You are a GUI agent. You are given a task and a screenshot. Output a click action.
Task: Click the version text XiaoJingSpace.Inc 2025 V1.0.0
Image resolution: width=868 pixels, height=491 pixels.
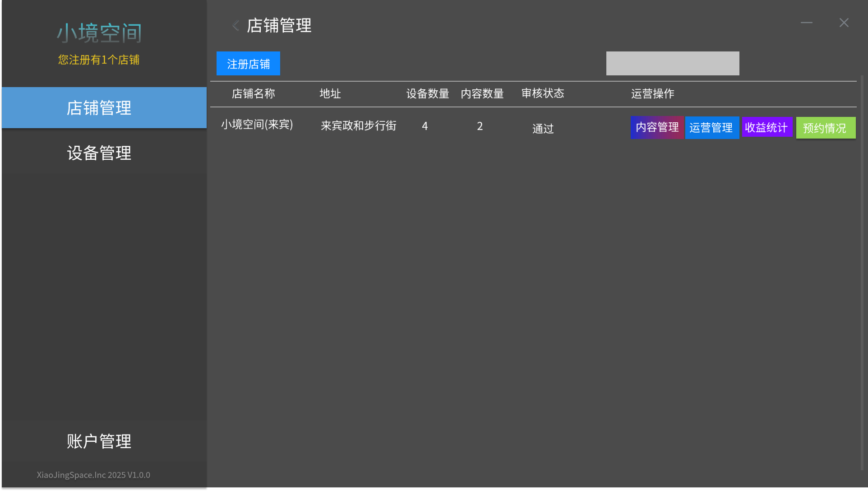tap(94, 475)
